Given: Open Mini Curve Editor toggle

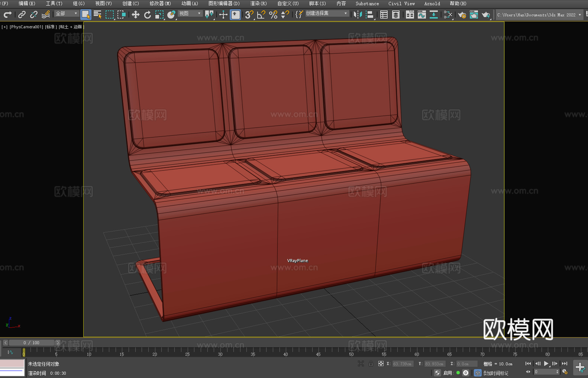Looking at the screenshot, I should pos(10,352).
